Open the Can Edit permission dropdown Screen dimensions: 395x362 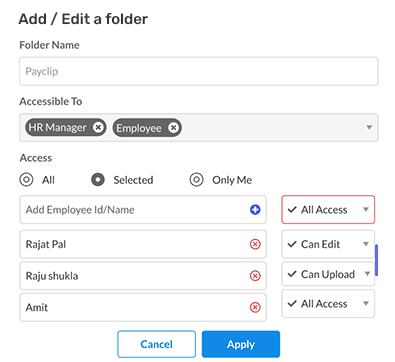point(328,244)
